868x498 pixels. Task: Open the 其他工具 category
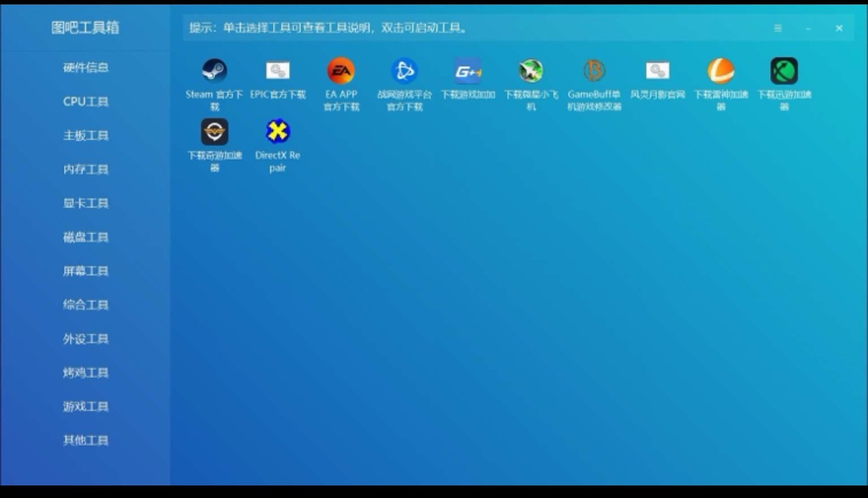pos(85,441)
